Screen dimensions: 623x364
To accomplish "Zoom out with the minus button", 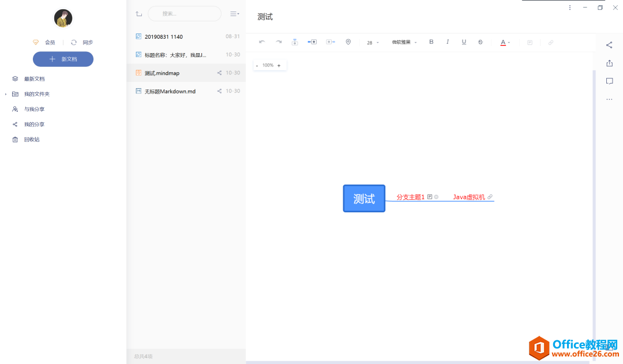I will pos(257,66).
